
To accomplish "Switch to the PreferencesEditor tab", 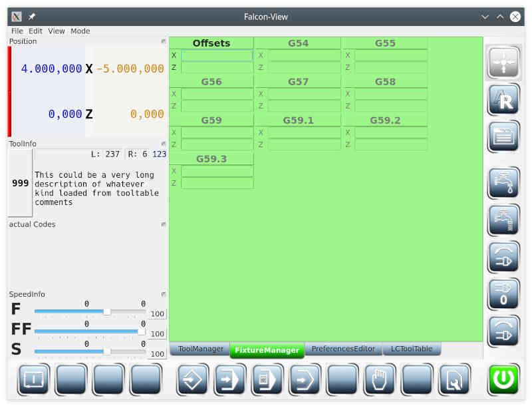I will pyautogui.click(x=343, y=349).
